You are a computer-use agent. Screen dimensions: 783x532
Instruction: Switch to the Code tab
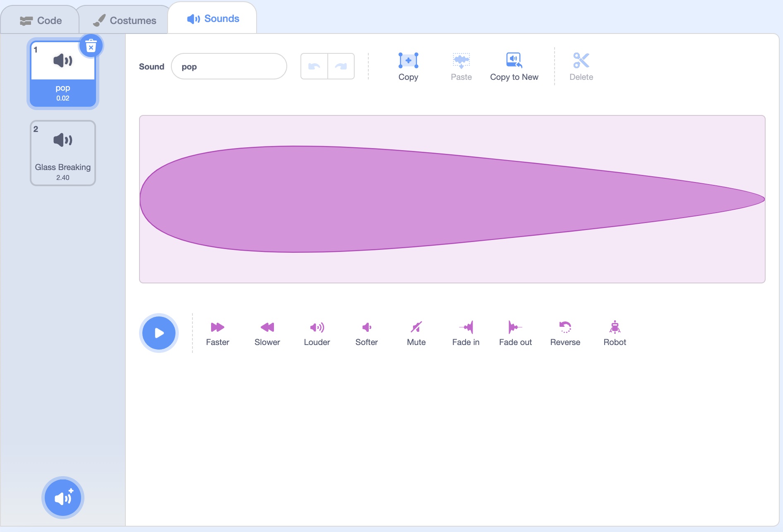40,20
